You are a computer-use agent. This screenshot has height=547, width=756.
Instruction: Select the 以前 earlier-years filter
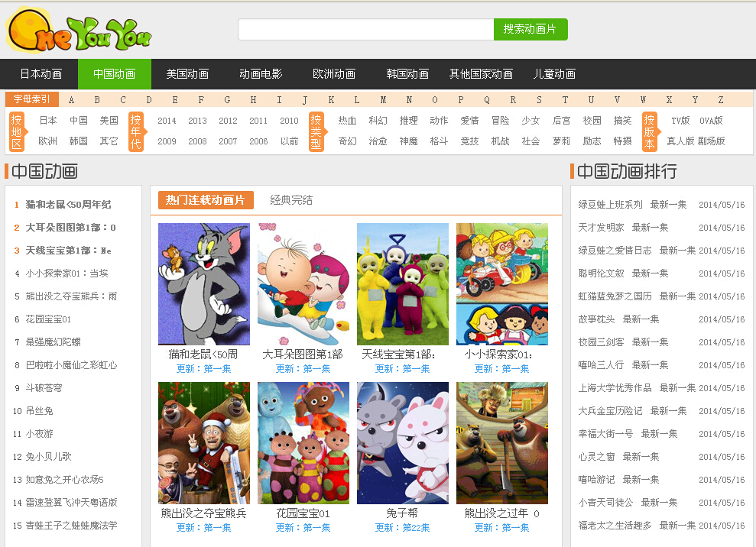289,141
